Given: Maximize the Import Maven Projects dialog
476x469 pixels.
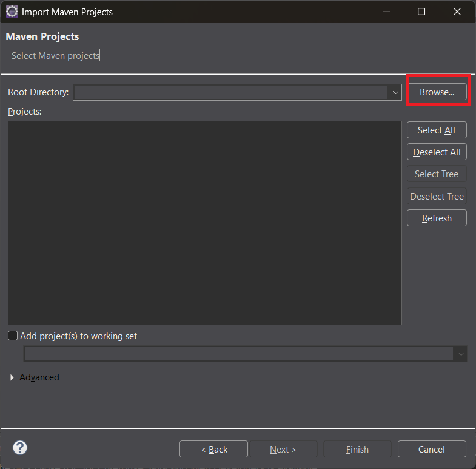Looking at the screenshot, I should tap(421, 12).
